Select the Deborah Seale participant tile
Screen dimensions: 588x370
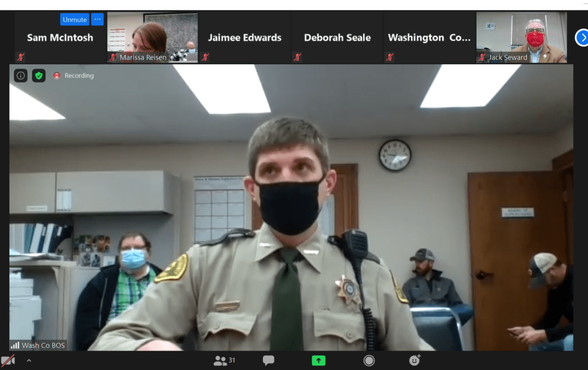[x=337, y=37]
